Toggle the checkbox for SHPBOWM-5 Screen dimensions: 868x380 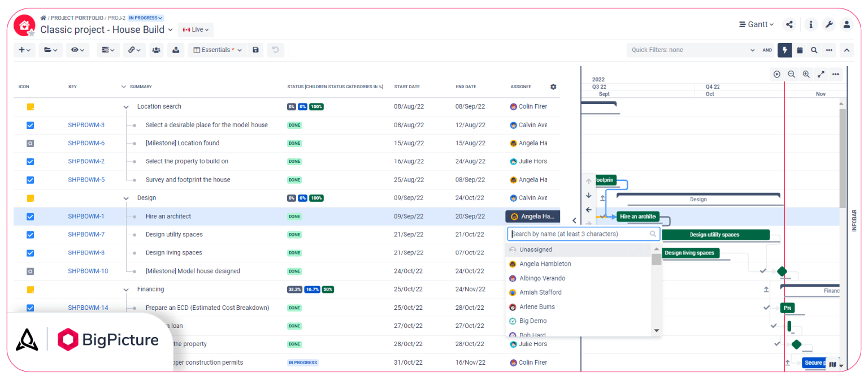pyautogui.click(x=31, y=180)
